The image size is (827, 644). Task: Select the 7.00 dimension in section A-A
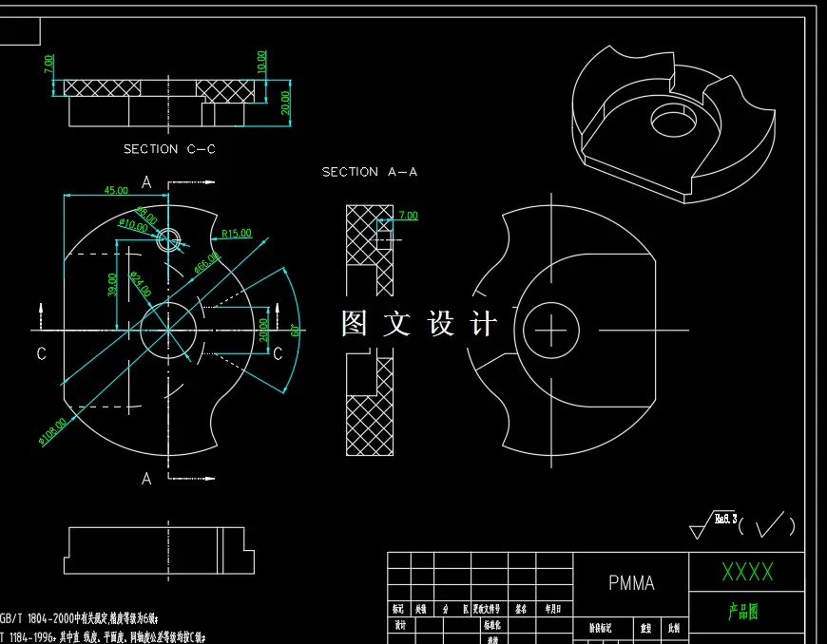click(x=408, y=215)
